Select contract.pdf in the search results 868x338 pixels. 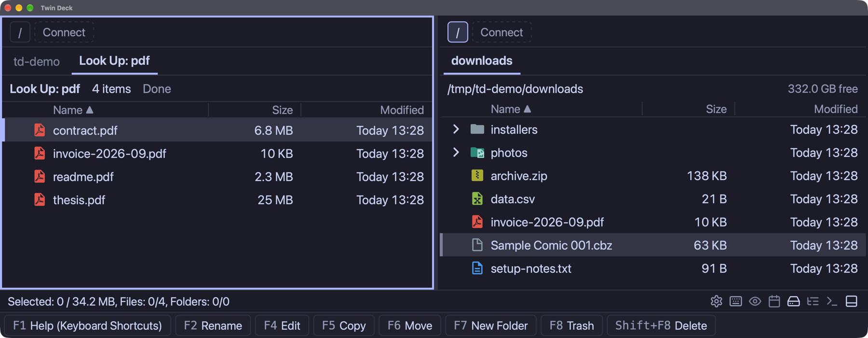click(x=217, y=130)
